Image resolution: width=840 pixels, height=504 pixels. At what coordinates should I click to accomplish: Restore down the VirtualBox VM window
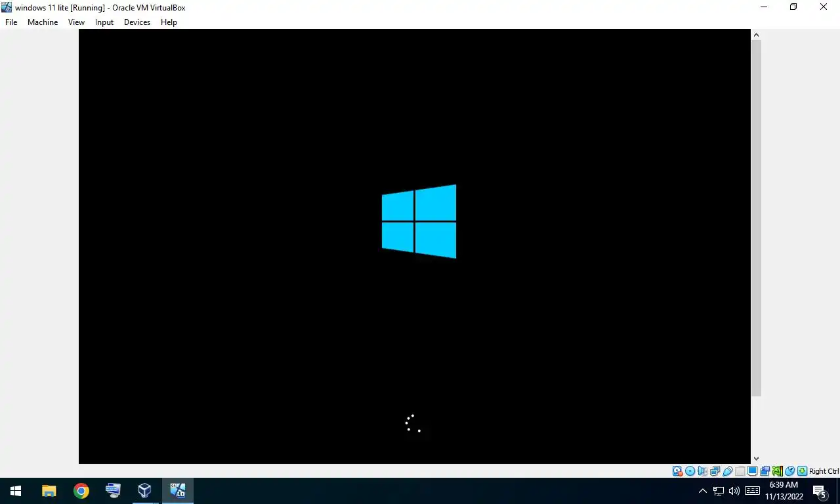point(793,7)
